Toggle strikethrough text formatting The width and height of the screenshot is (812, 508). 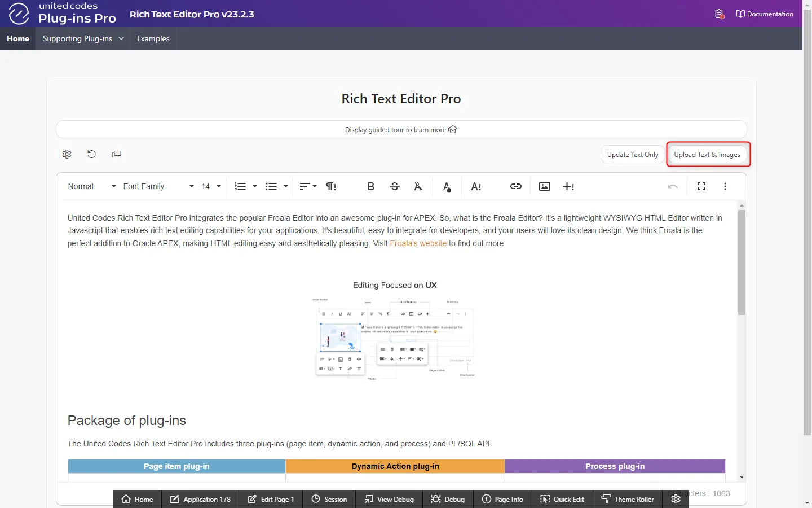click(395, 186)
